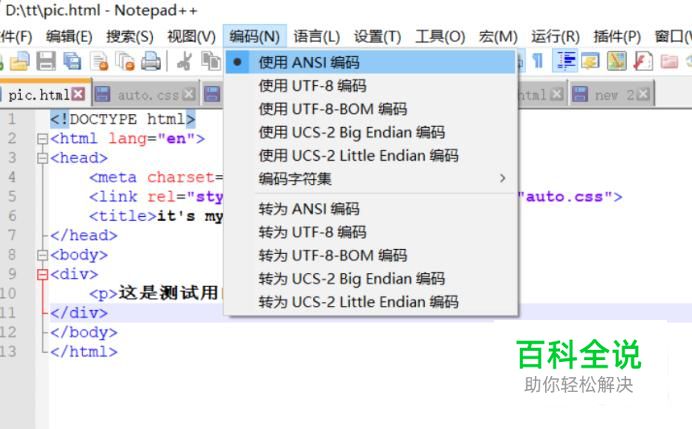This screenshot has height=429, width=692.
Task: Click the save-state icon on auto.css tab
Action: [x=102, y=94]
